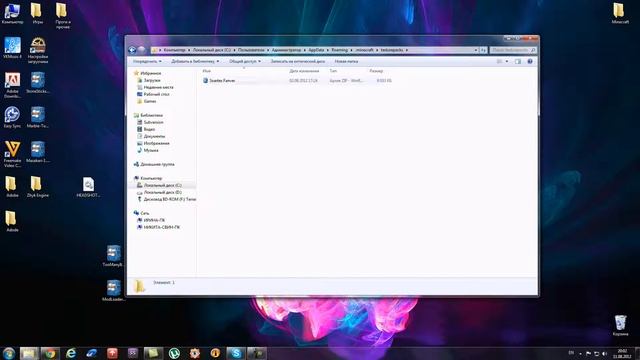Select the HEADSHOT file on desktop
This screenshot has width=640, height=360.
point(88,187)
